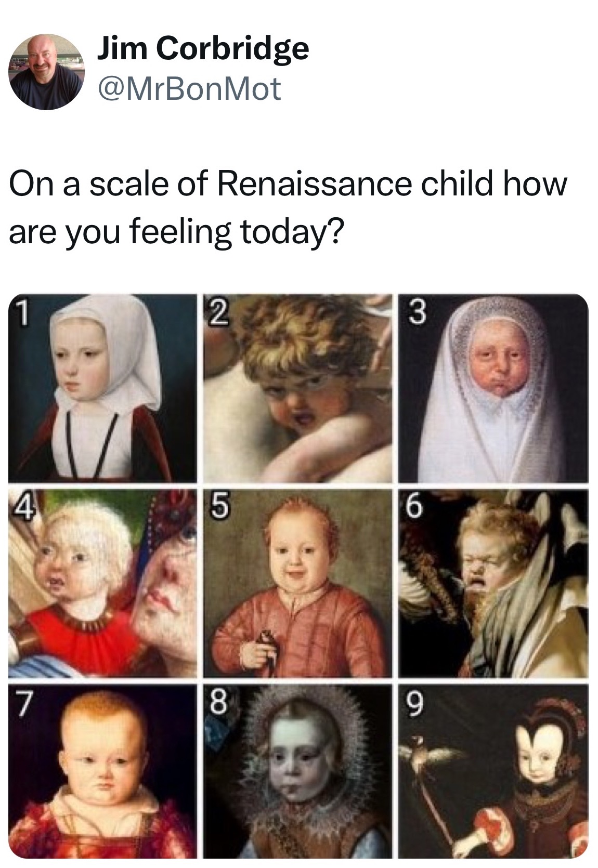Open painting 3 with white lace veil
The height and width of the screenshot is (868, 598).
[493, 388]
